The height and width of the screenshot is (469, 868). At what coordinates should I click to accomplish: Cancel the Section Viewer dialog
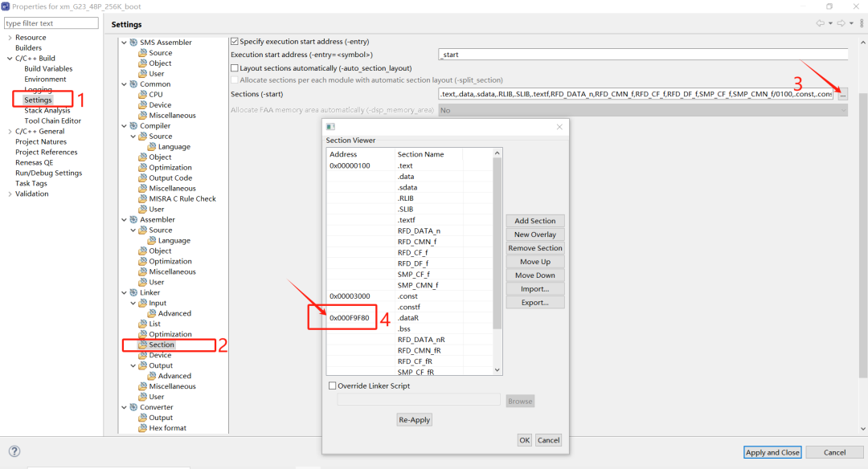point(548,440)
